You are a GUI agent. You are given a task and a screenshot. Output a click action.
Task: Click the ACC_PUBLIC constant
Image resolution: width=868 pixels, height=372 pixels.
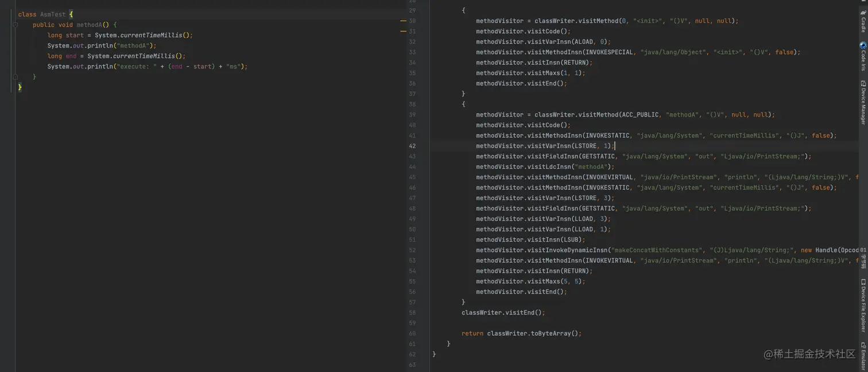(x=640, y=115)
